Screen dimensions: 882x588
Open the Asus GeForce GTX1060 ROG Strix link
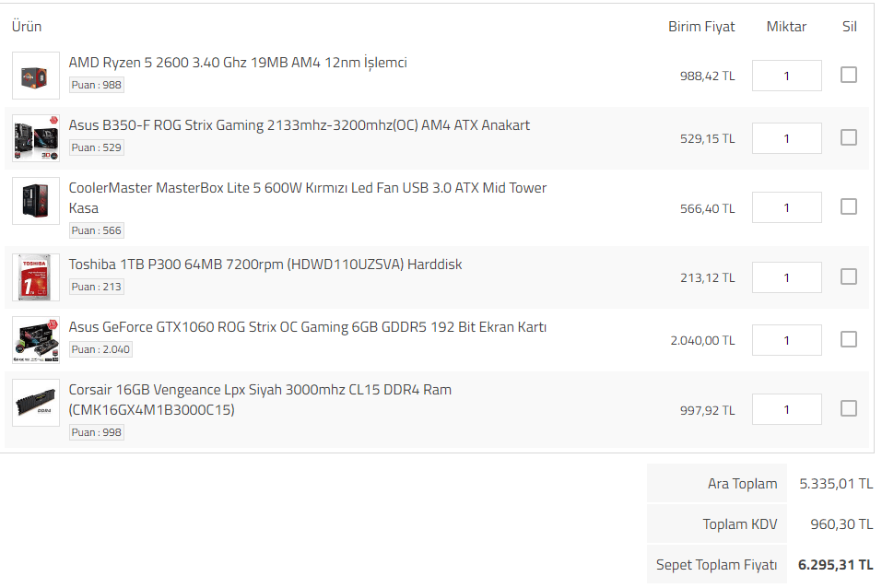point(308,327)
